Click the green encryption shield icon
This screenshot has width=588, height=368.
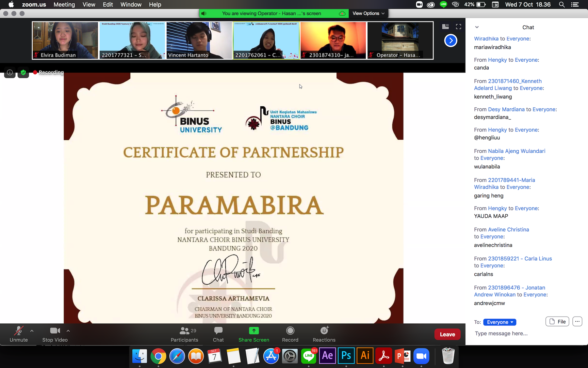(x=23, y=72)
